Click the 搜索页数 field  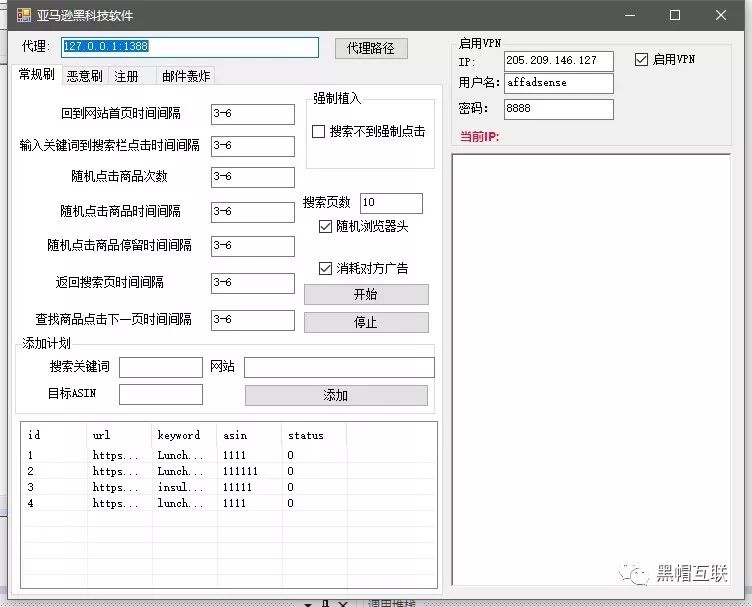click(391, 203)
